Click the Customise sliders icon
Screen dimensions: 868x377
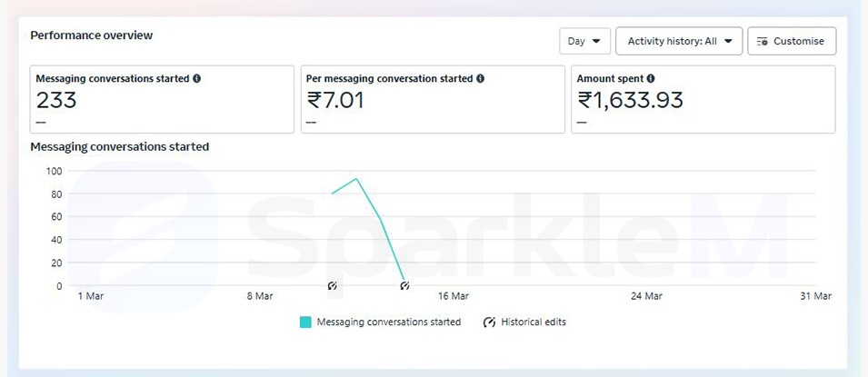click(763, 41)
